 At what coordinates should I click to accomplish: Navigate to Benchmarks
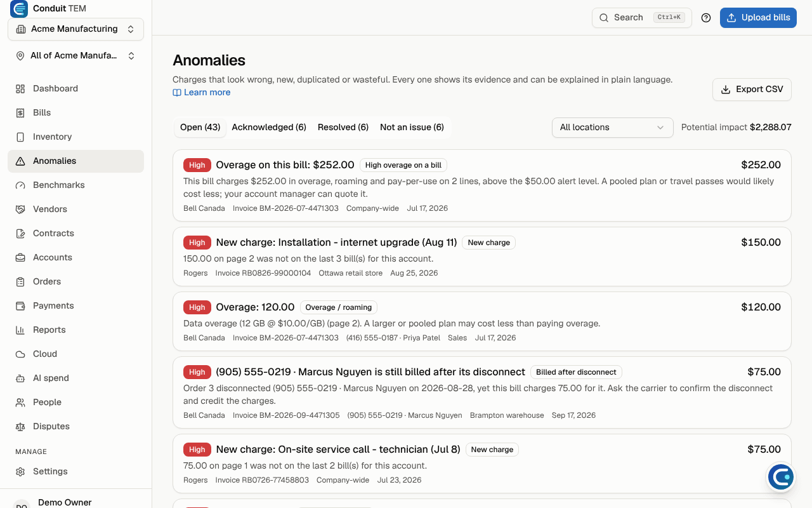tap(76, 185)
